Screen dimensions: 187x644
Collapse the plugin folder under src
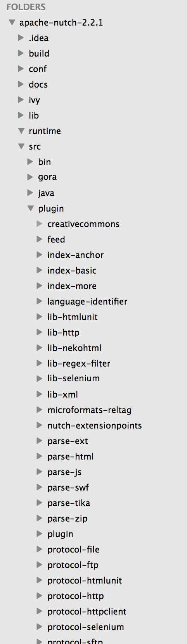click(x=31, y=208)
